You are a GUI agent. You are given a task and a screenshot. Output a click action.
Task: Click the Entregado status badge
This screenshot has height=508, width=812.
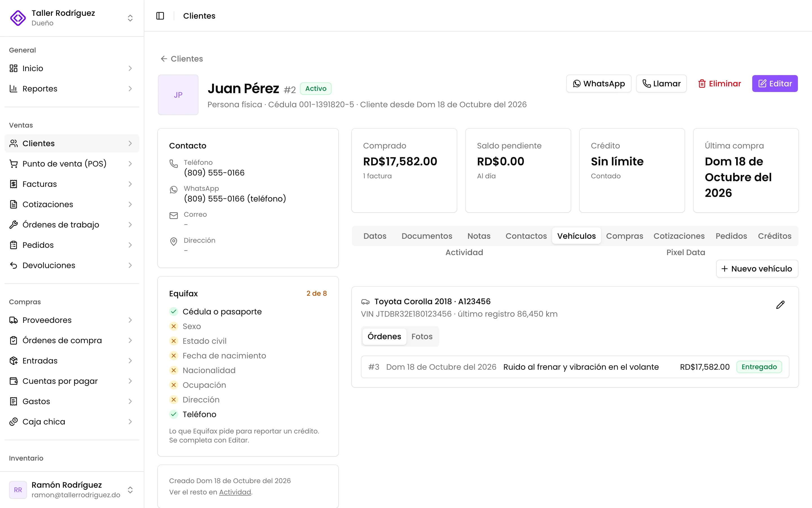[759, 367]
